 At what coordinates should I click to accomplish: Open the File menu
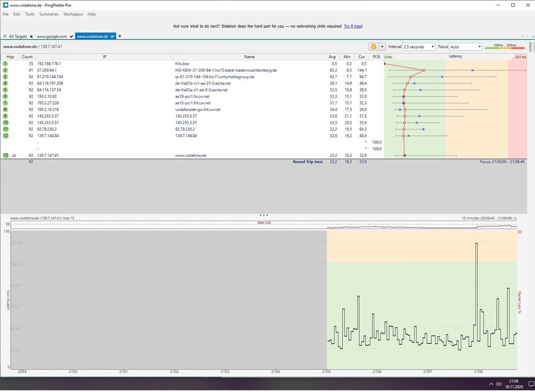[x=6, y=14]
